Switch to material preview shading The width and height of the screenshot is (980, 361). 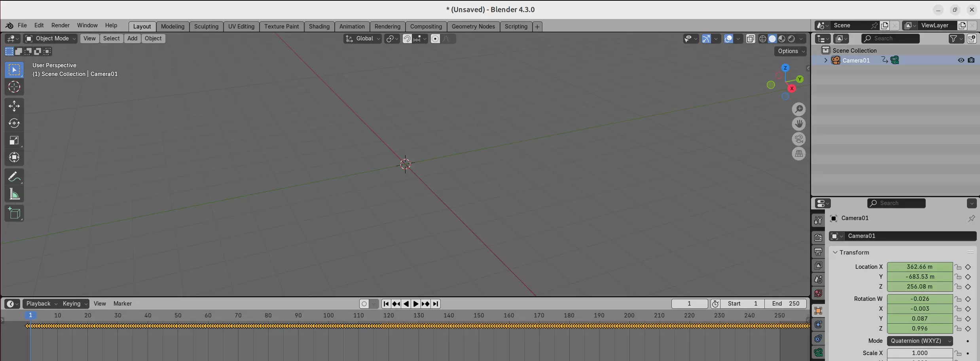[x=782, y=38]
